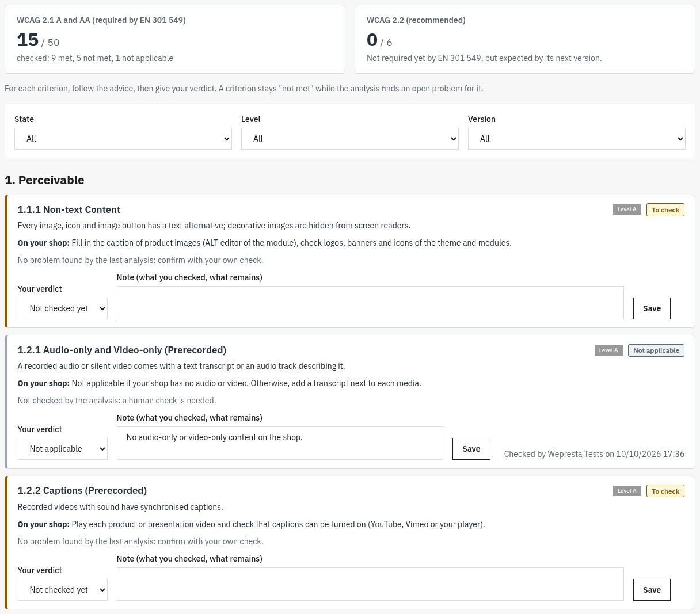Click the 'Level A' badge on 1.2.2 Captions
The image size is (700, 614).
[627, 491]
